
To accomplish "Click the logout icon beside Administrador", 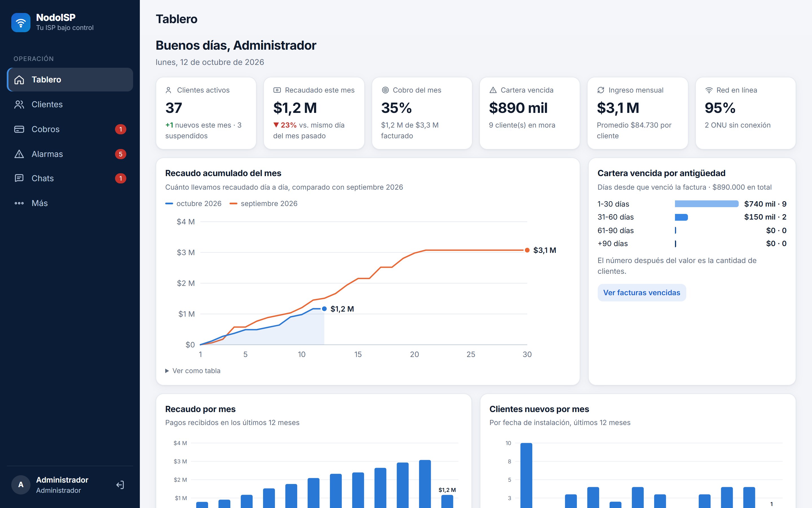I will [x=120, y=485].
